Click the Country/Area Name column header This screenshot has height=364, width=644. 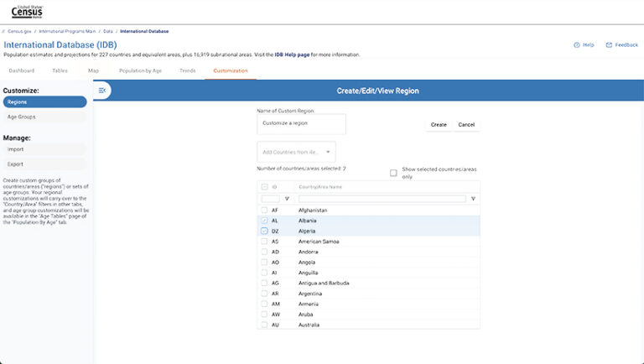[x=320, y=187]
